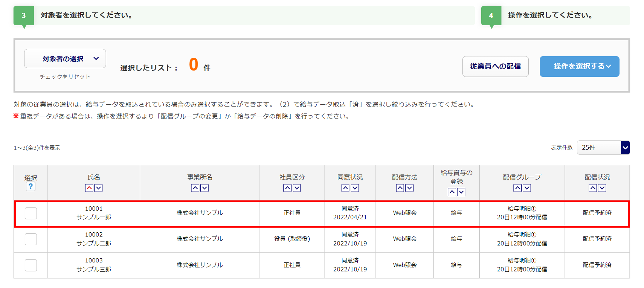Sort 同意状況 column descending

tap(355, 188)
